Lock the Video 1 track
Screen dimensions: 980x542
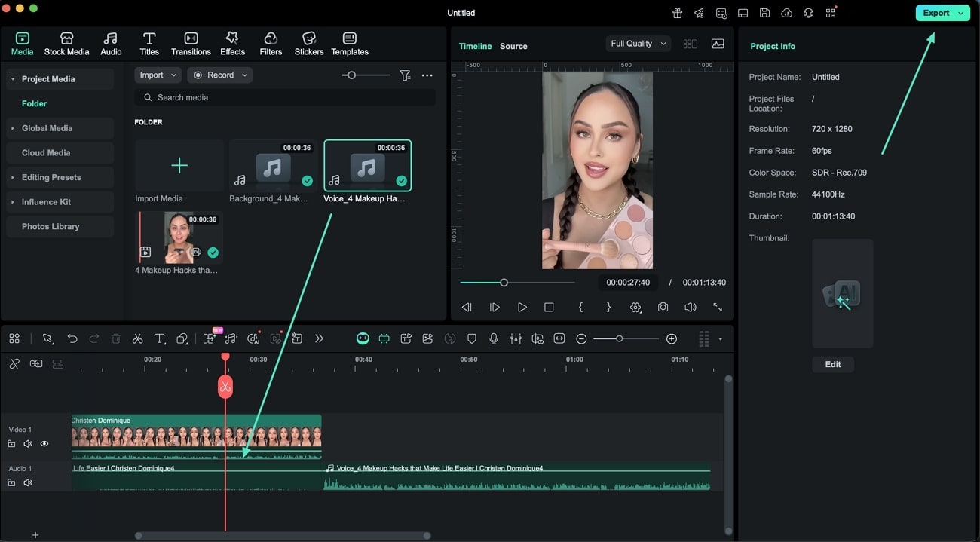(x=12, y=444)
